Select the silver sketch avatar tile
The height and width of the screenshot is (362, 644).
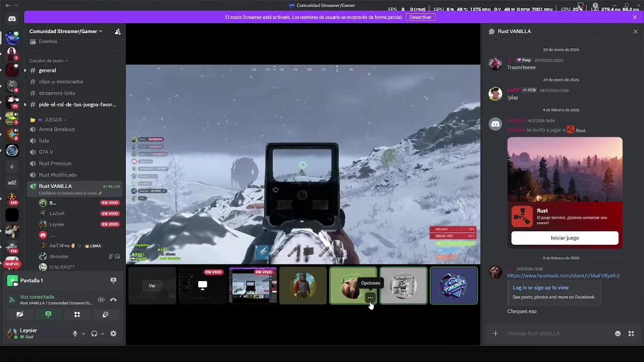pos(404,286)
